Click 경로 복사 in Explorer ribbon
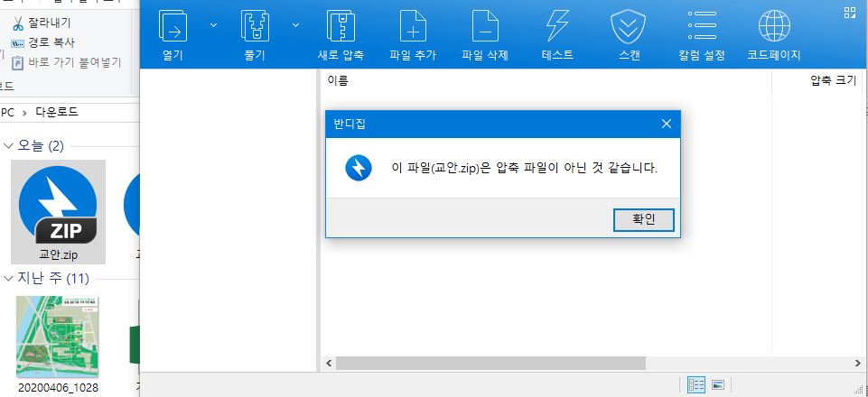The width and height of the screenshot is (868, 397). coord(42,42)
